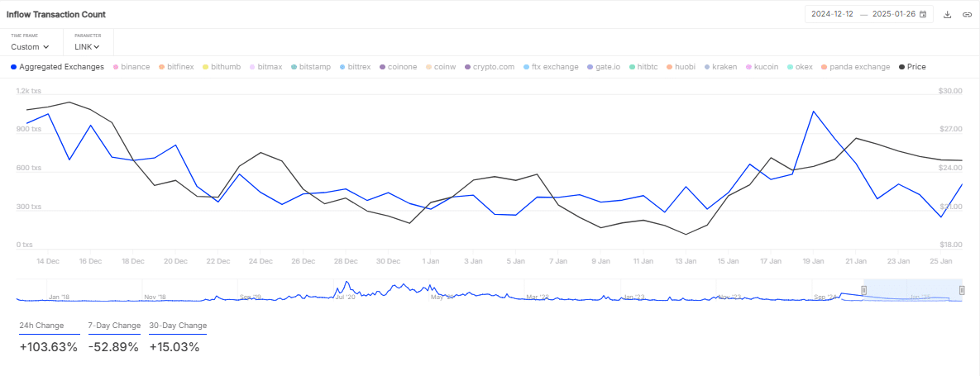The image size is (980, 376).
Task: Enable the binance legend series
Action: click(x=131, y=67)
